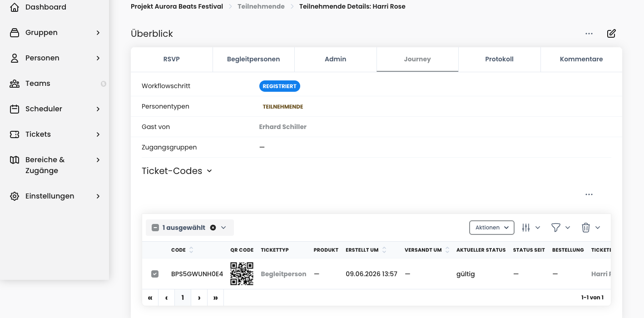This screenshot has height=318, width=644.
Task: Click the TEILNEHMENDE person type tag
Action: point(283,107)
